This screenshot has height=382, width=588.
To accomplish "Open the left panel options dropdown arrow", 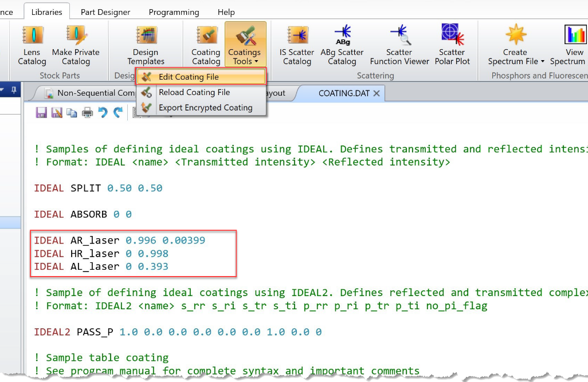I will pyautogui.click(x=2, y=90).
